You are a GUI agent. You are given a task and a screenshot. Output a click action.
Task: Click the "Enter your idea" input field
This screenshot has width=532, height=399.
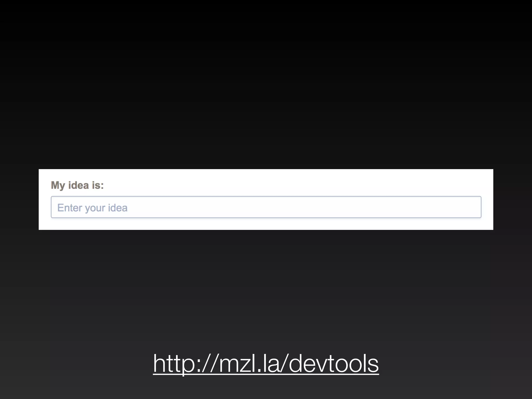pos(266,207)
